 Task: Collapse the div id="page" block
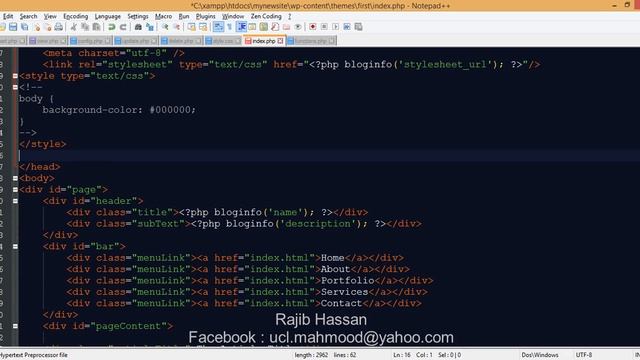(15, 190)
